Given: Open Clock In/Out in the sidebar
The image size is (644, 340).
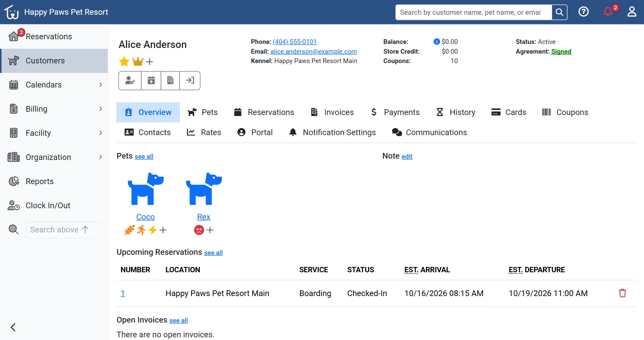Looking at the screenshot, I should coord(54,206).
